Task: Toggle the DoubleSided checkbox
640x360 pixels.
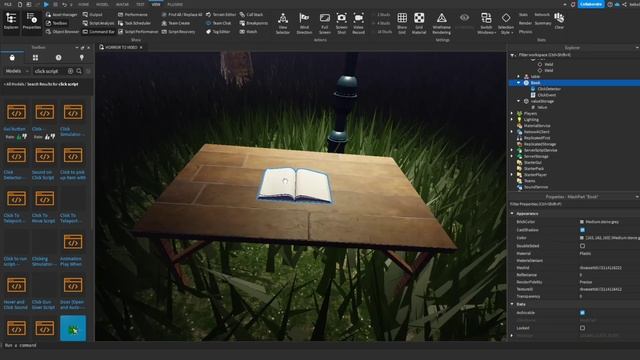Action: [x=582, y=246]
